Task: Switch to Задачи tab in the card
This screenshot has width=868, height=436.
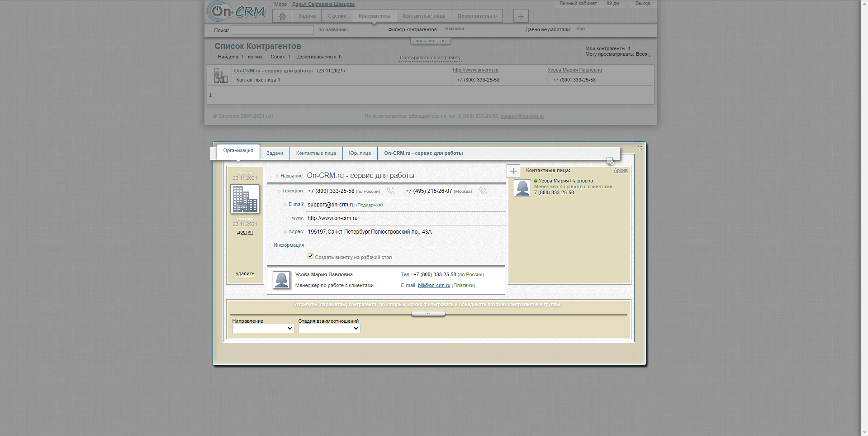Action: (x=275, y=153)
